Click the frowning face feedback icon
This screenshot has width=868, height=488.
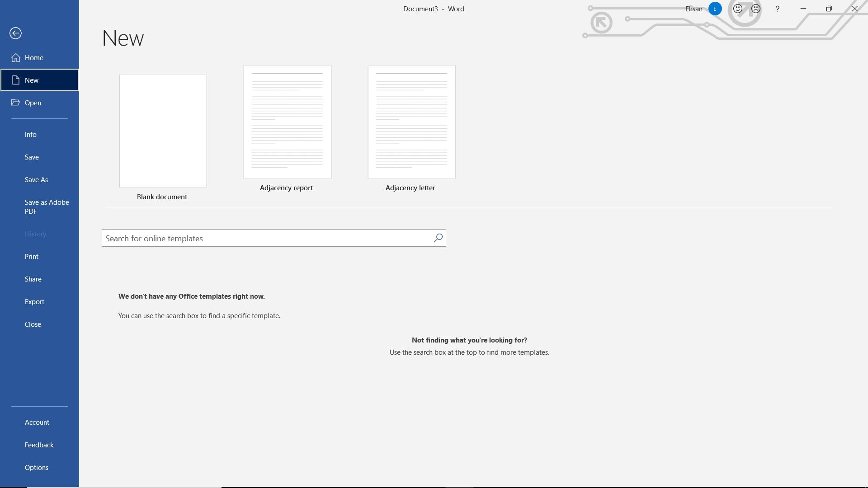click(756, 9)
